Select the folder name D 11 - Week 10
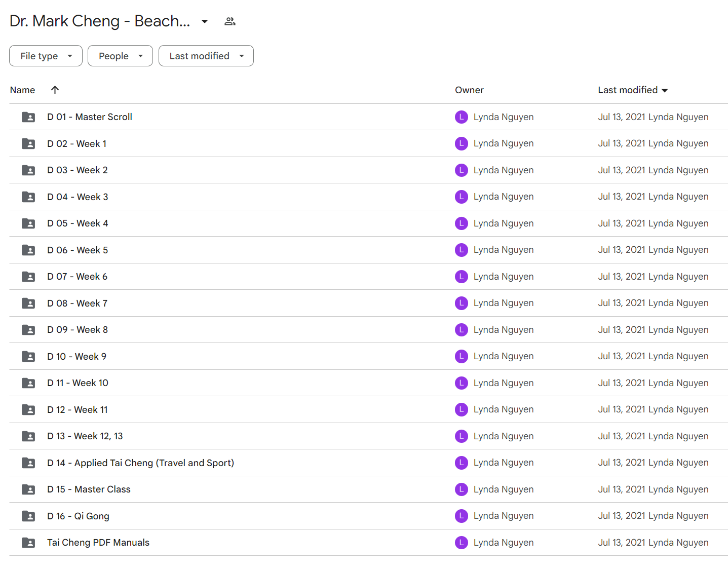Image resolution: width=728 pixels, height=570 pixels. coord(78,383)
